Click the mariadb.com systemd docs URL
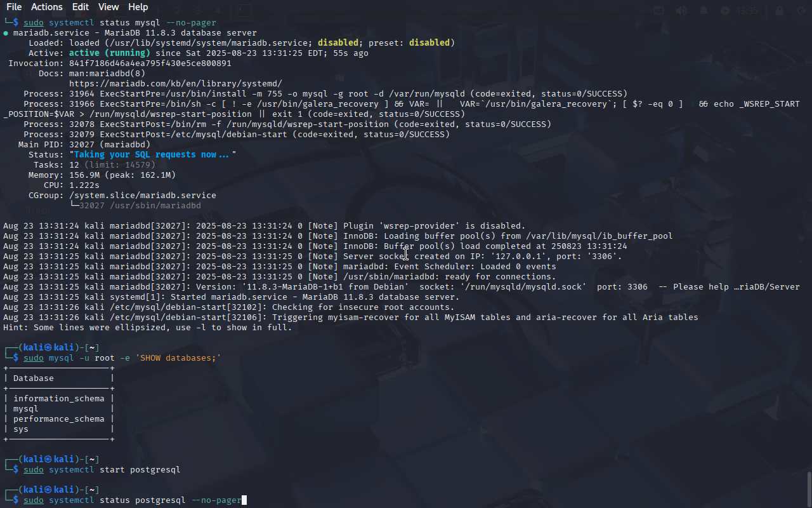The width and height of the screenshot is (812, 508). [x=176, y=84]
